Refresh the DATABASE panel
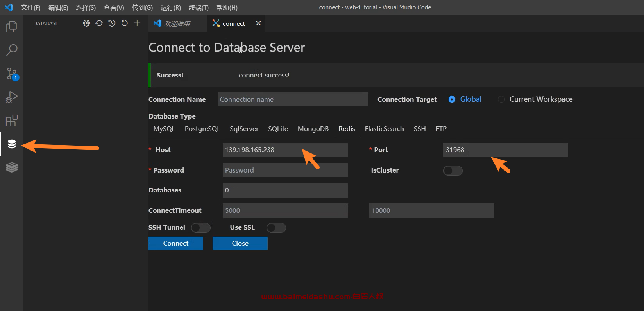Viewport: 644px width, 311px height. point(124,23)
